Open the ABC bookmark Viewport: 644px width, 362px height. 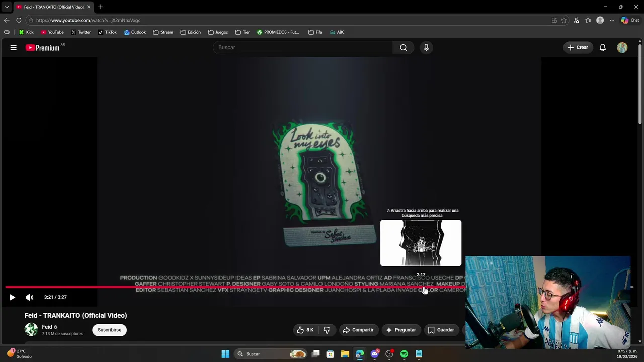point(337,32)
